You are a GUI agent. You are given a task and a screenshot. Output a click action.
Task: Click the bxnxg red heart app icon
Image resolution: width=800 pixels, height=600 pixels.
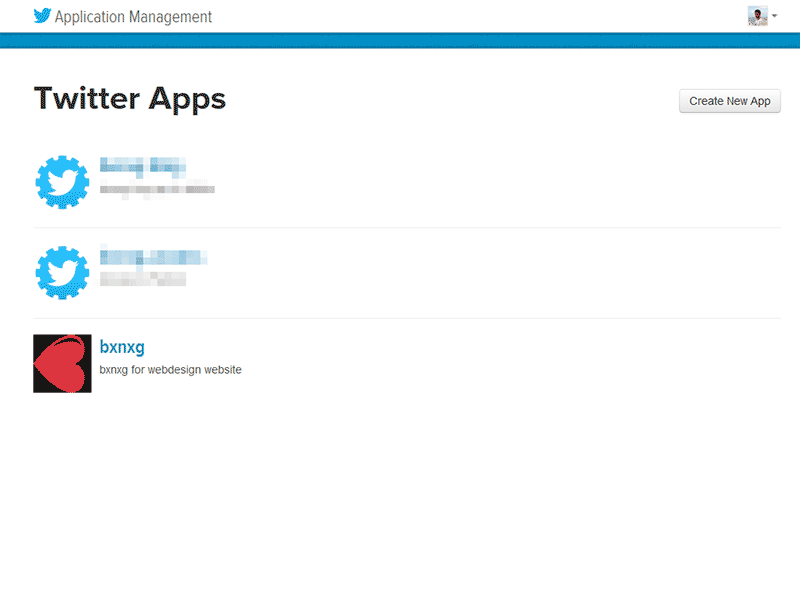[x=62, y=363]
